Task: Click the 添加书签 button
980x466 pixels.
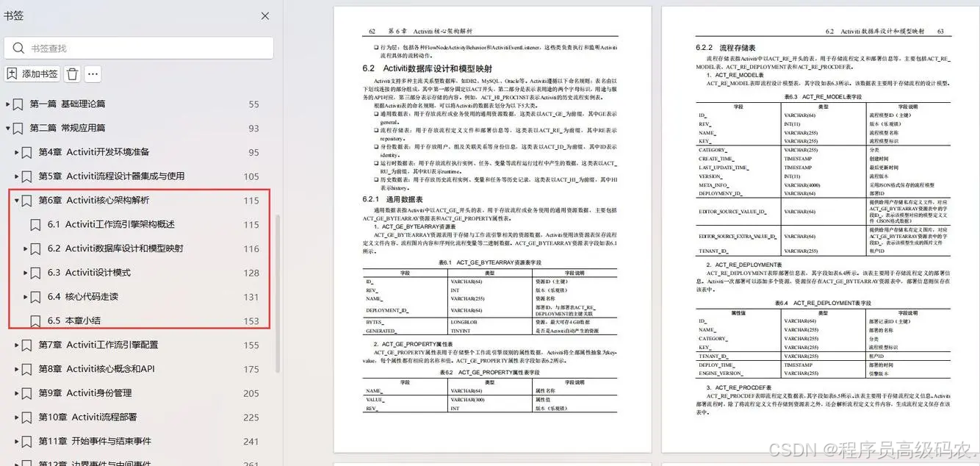Action: [x=32, y=74]
